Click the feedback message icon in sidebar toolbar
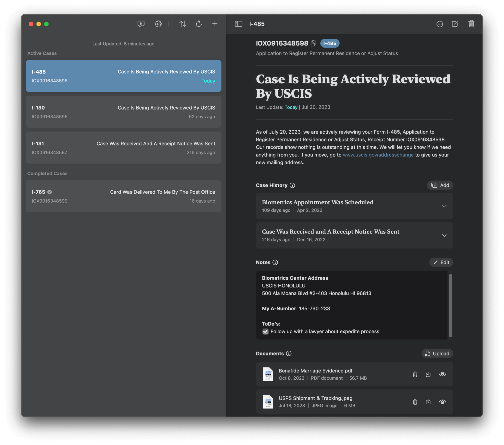 141,24
